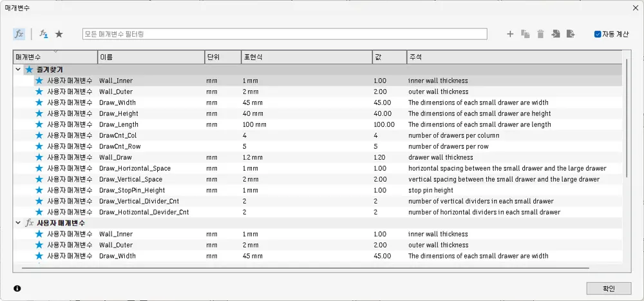Viewport: 644px width, 301px height.
Task: Sort by the 매개변수 column header
Action: 55,57
